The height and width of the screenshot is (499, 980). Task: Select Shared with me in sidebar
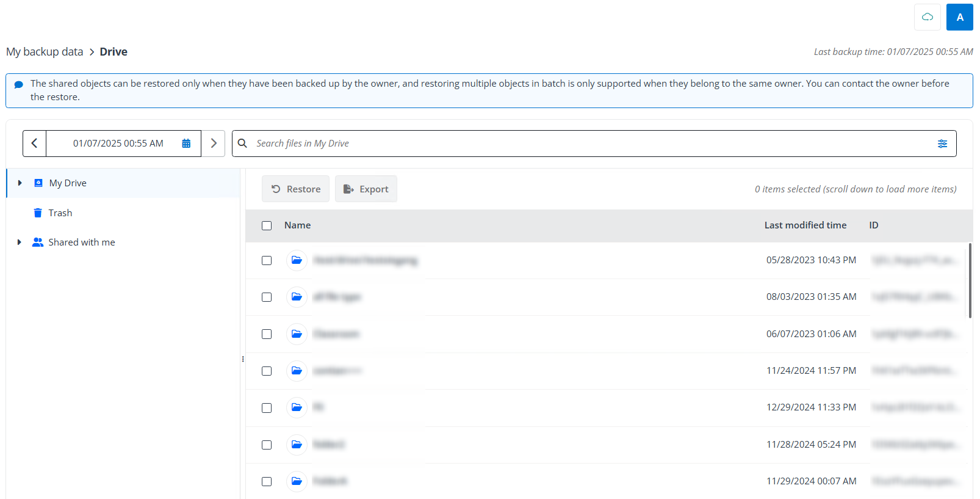point(81,242)
